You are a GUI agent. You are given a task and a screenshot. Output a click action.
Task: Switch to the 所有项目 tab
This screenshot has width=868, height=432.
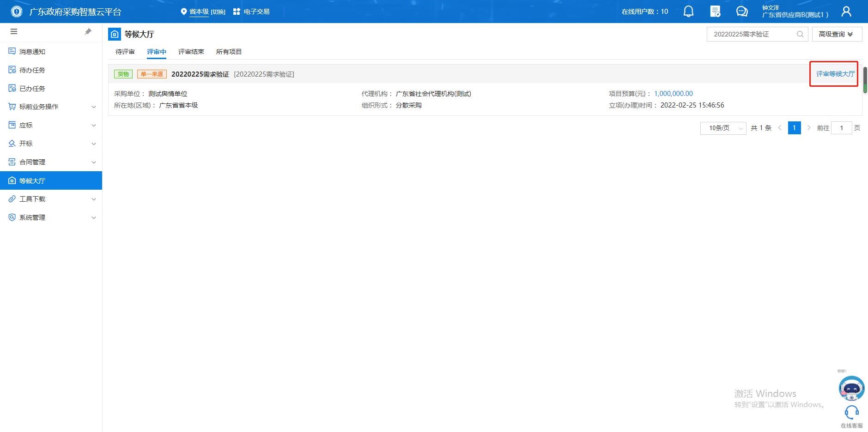click(229, 52)
